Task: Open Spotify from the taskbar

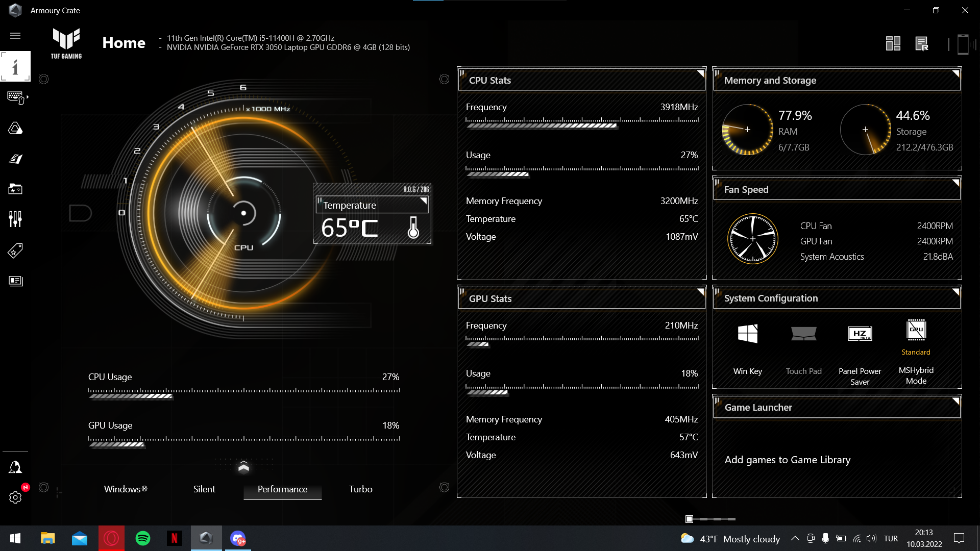Action: click(143, 538)
